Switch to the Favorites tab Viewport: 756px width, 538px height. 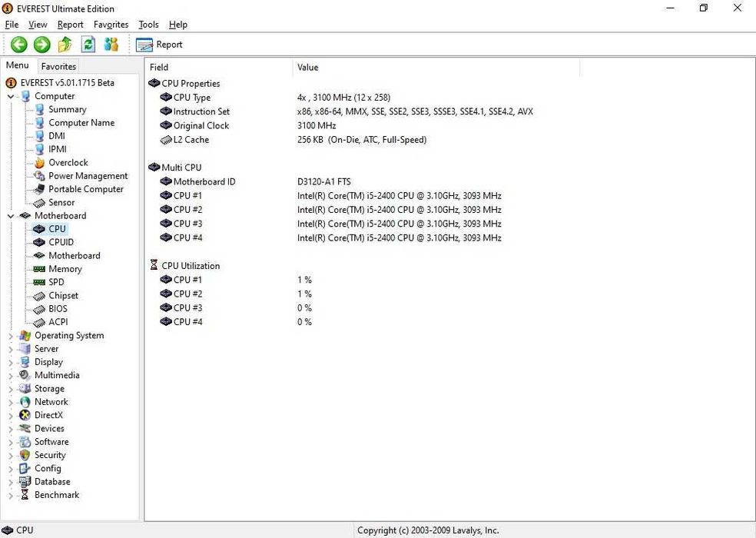[58, 67]
